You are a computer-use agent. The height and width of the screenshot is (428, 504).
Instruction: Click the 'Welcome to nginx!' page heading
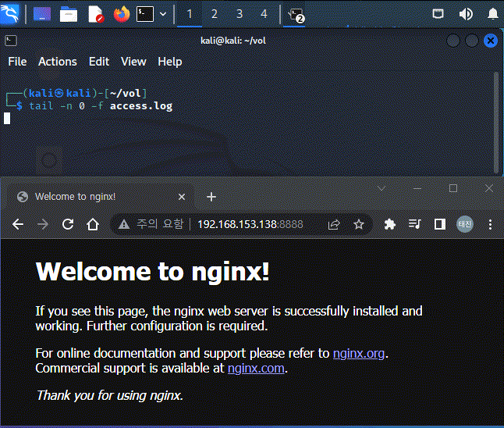point(152,272)
